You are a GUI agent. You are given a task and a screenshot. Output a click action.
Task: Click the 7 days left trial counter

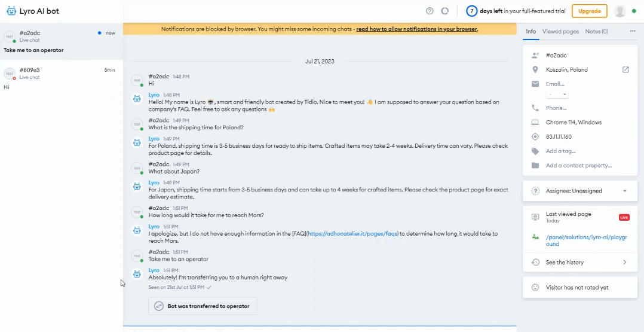(516, 11)
